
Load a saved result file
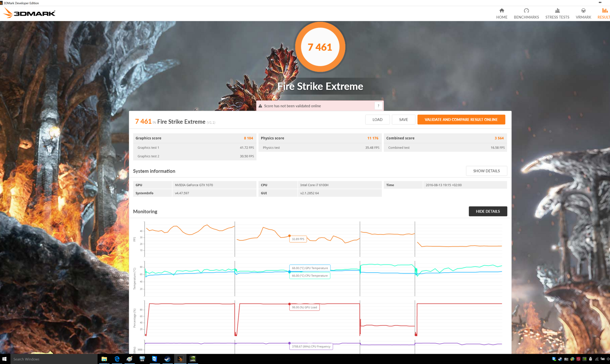coord(377,120)
